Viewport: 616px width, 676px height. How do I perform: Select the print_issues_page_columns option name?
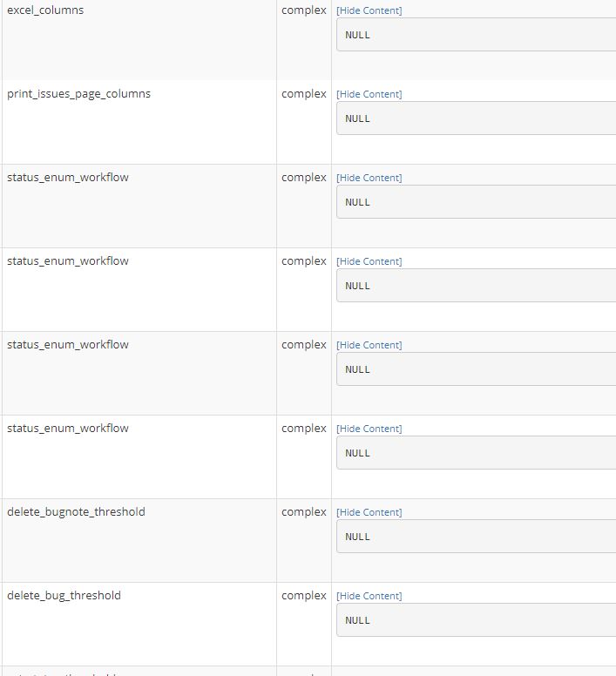[x=78, y=94]
